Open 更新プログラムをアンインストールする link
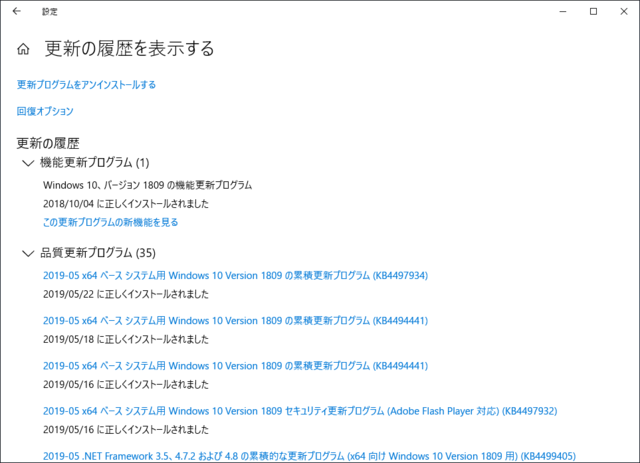The image size is (640, 463). (86, 85)
